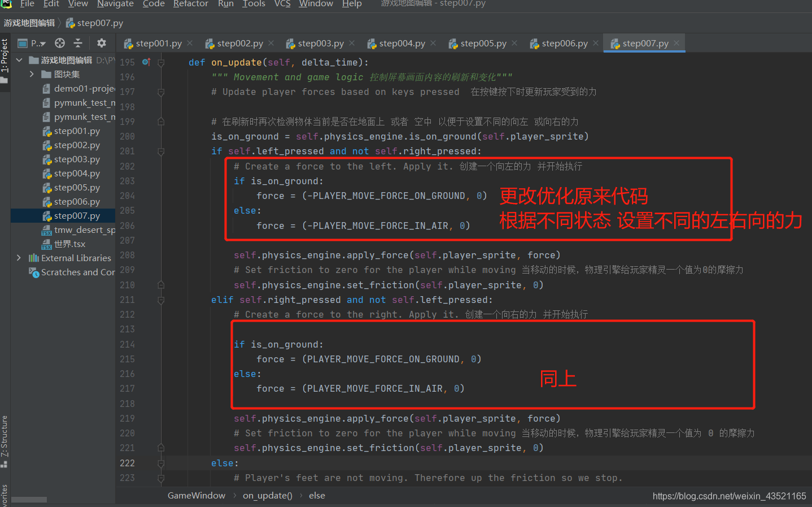Click the step007.py breadcrumb in navigation bar

pos(94,23)
